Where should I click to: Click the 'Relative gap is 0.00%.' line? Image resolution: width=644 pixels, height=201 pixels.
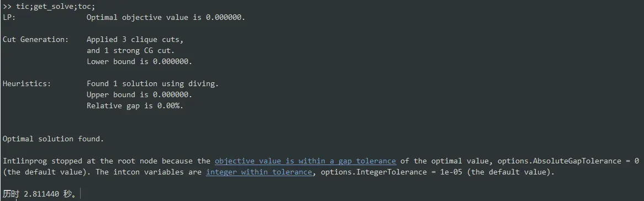point(135,105)
